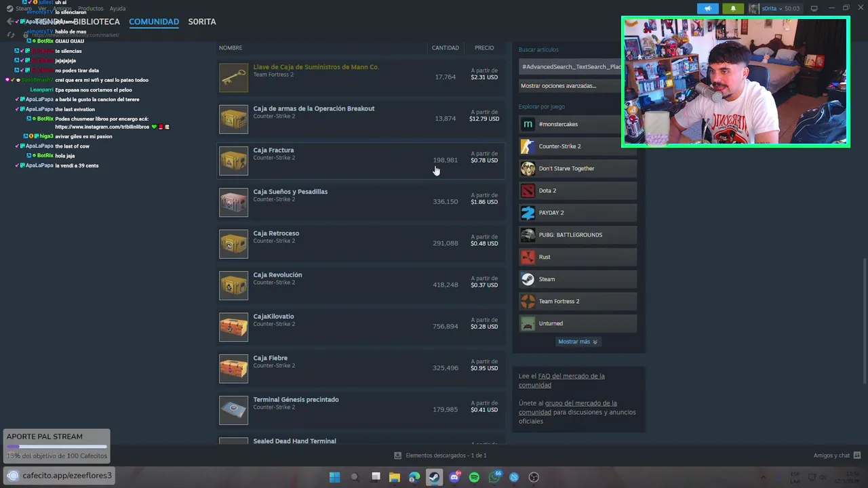Click the #monstercakes game icon

pos(528,124)
